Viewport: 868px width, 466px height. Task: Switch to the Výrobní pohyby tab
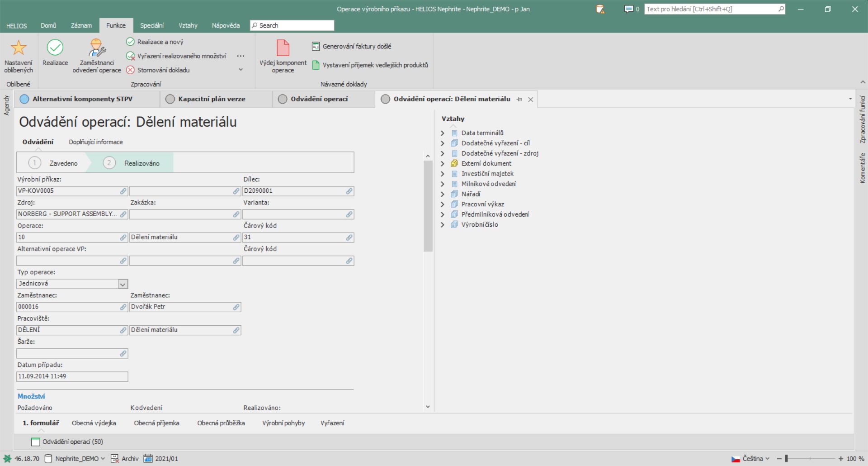click(283, 423)
